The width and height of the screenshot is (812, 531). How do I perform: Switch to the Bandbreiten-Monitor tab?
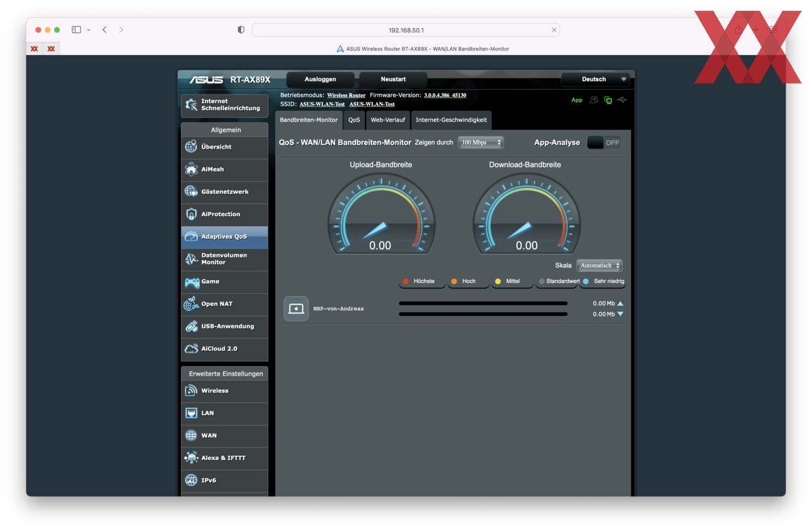[x=309, y=120]
